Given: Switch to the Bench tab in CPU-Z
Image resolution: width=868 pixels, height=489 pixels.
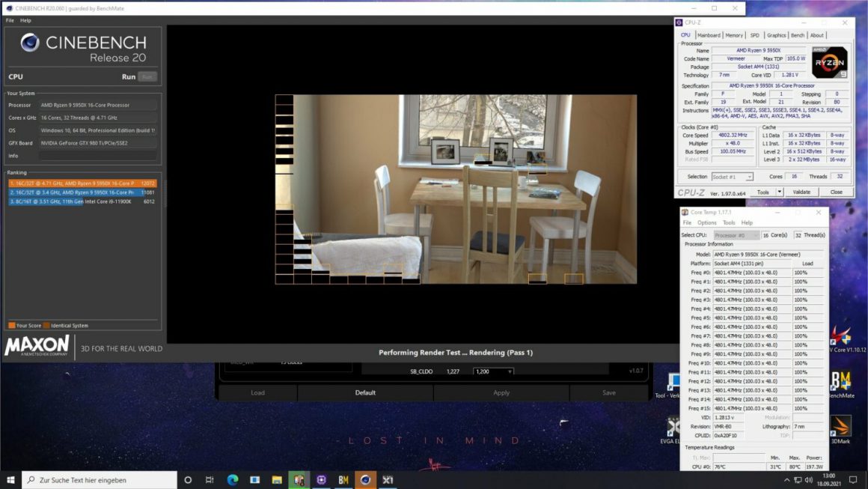Looking at the screenshot, I should [x=798, y=34].
